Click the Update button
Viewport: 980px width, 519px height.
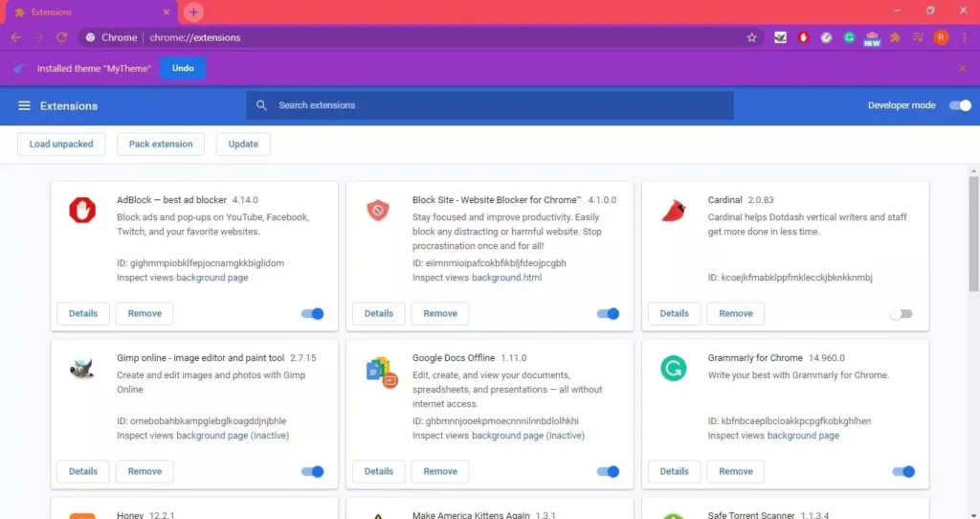click(243, 144)
